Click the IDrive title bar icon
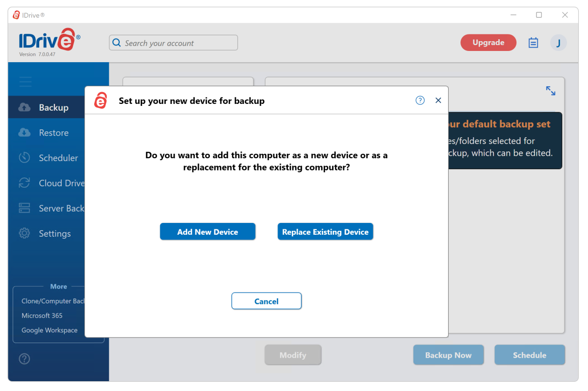 (x=16, y=15)
